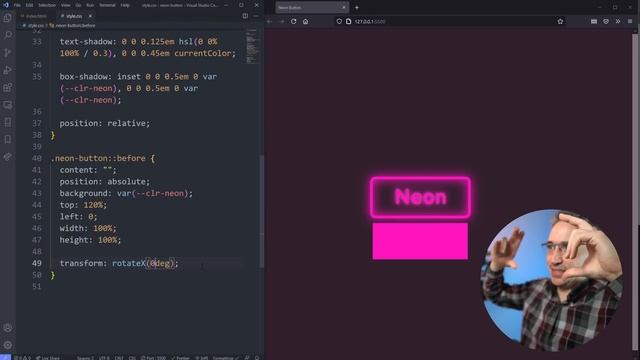This screenshot has width=640, height=360.
Task: Open the Firefox hamburger menu
Action: (x=630, y=21)
